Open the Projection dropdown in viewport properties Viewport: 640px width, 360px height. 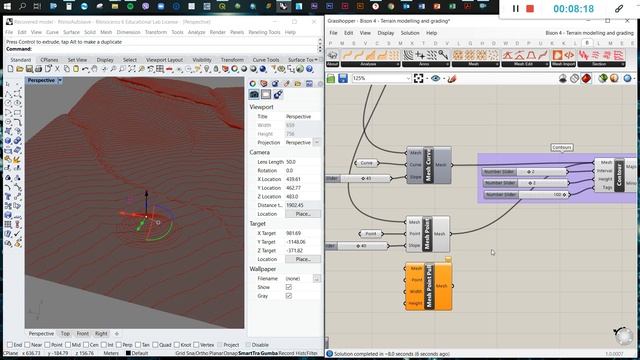316,142
